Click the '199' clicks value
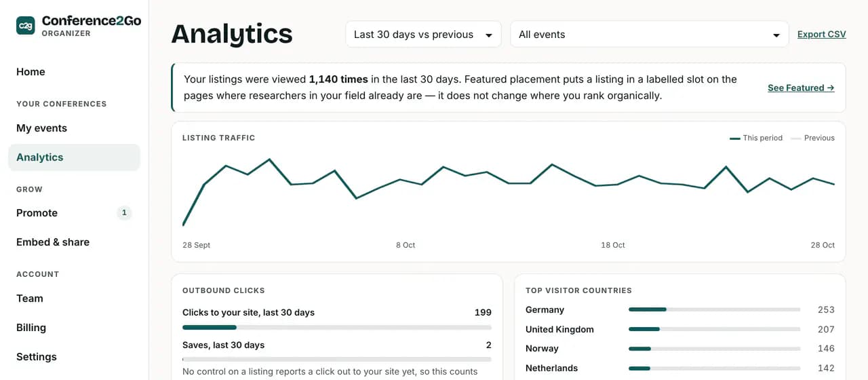Viewport: 868px width, 380px height. [x=483, y=313]
